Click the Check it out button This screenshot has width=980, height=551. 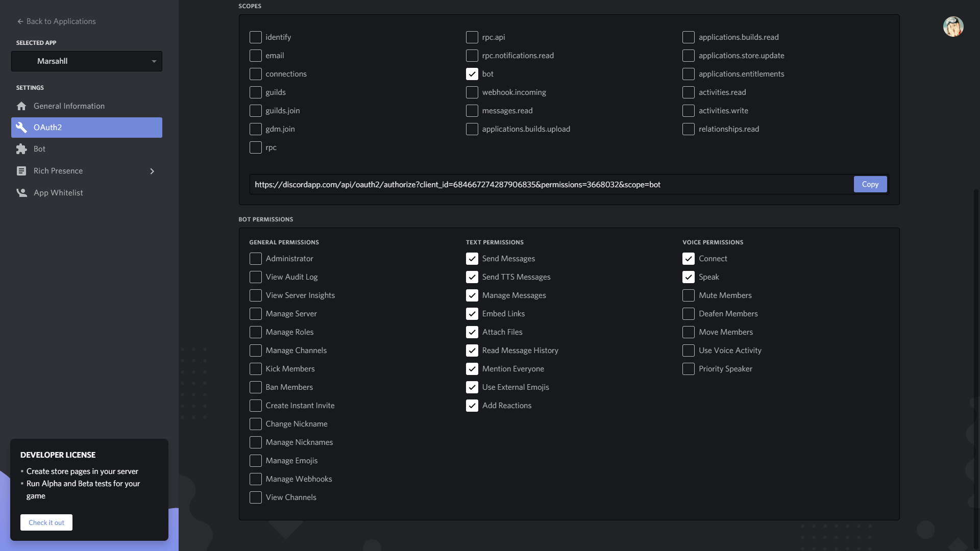pyautogui.click(x=46, y=522)
